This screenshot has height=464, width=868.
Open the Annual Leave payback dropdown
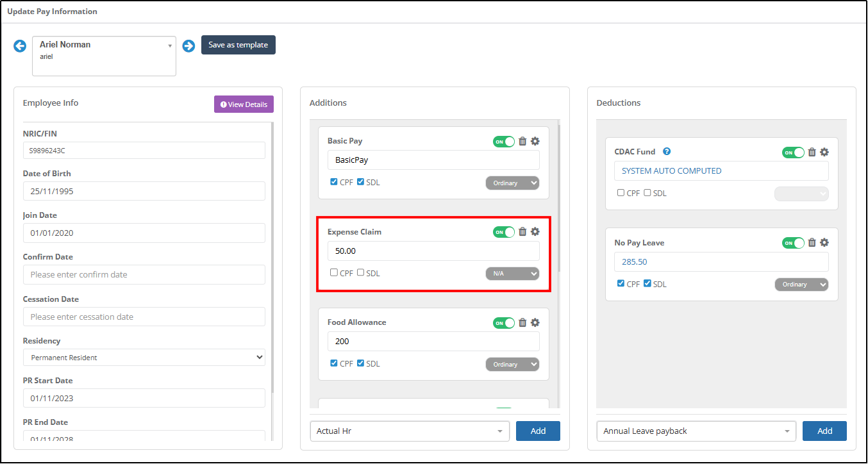click(x=696, y=431)
